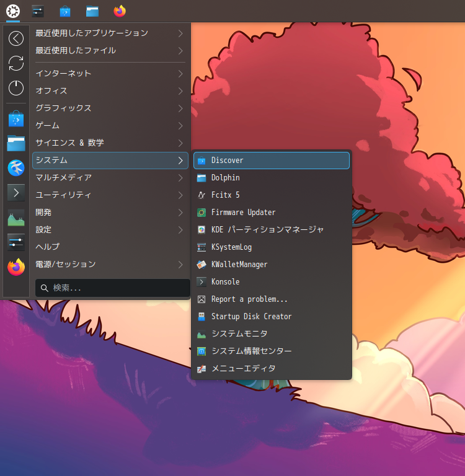Image resolution: width=465 pixels, height=476 pixels.
Task: Launch Discover from the top panel
Action: (x=65, y=11)
